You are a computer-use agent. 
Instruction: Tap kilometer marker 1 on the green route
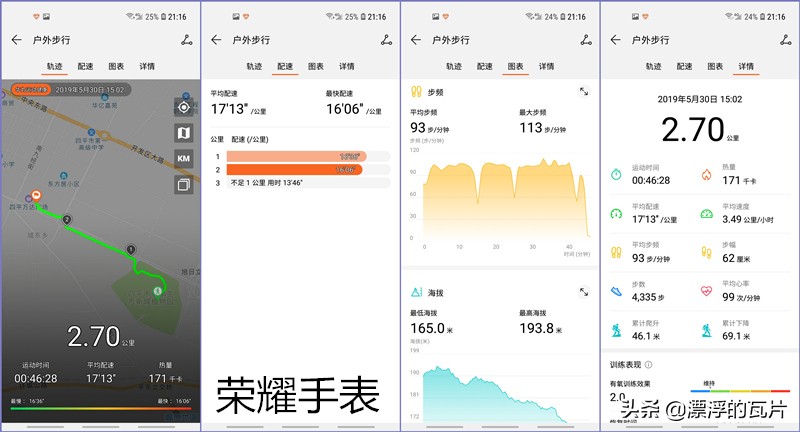[131, 249]
